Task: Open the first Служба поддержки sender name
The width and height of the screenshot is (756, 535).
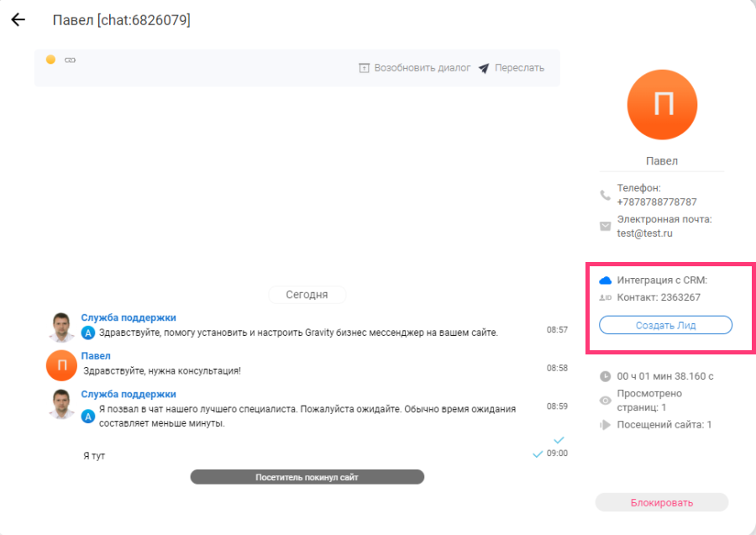Action: 129,317
